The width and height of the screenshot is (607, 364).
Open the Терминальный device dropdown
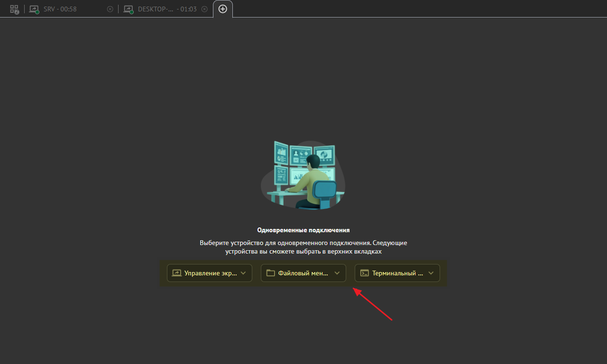(x=397, y=273)
